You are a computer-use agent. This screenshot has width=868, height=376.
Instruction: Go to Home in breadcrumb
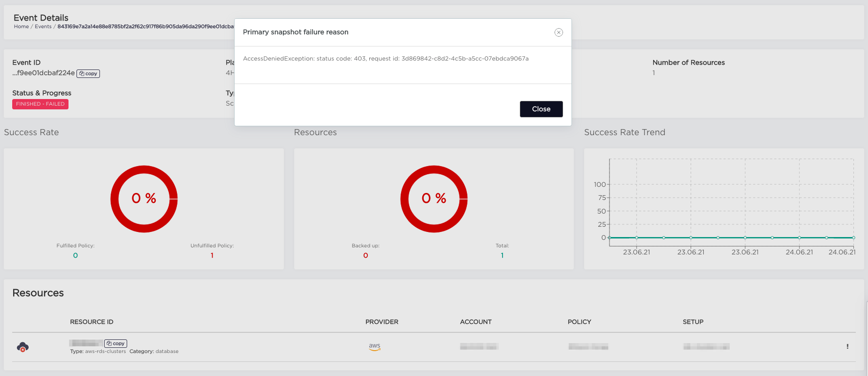click(21, 27)
